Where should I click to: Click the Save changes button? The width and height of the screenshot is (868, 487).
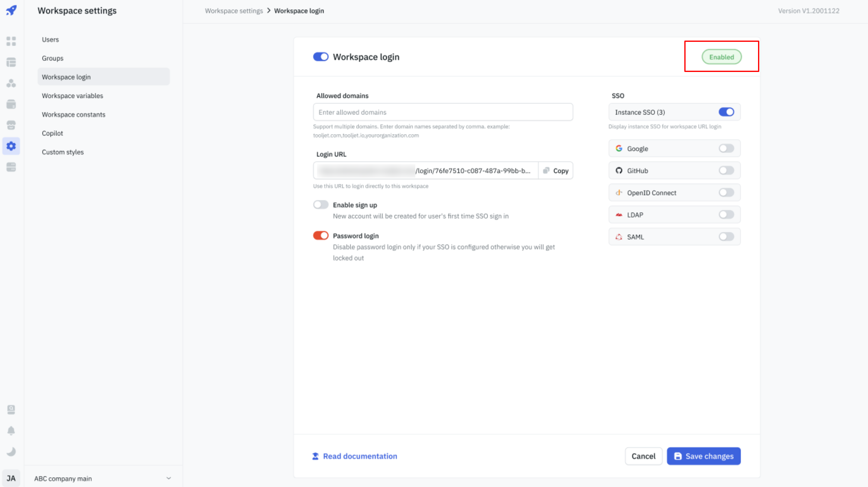(704, 456)
